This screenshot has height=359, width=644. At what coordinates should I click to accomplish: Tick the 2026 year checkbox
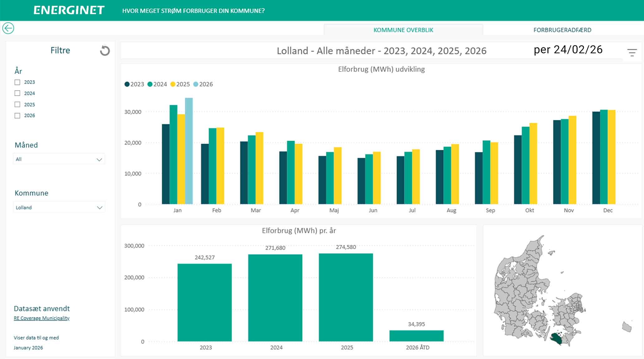(x=17, y=116)
